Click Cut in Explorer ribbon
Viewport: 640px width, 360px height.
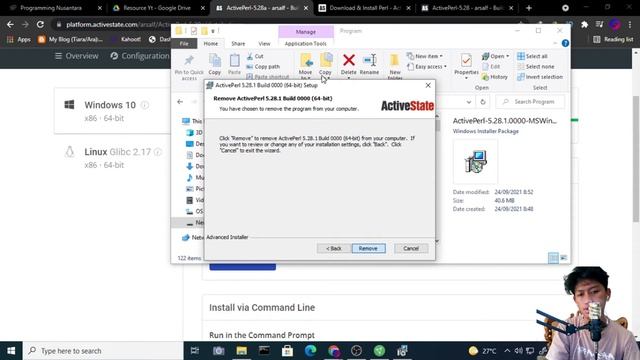coord(256,56)
